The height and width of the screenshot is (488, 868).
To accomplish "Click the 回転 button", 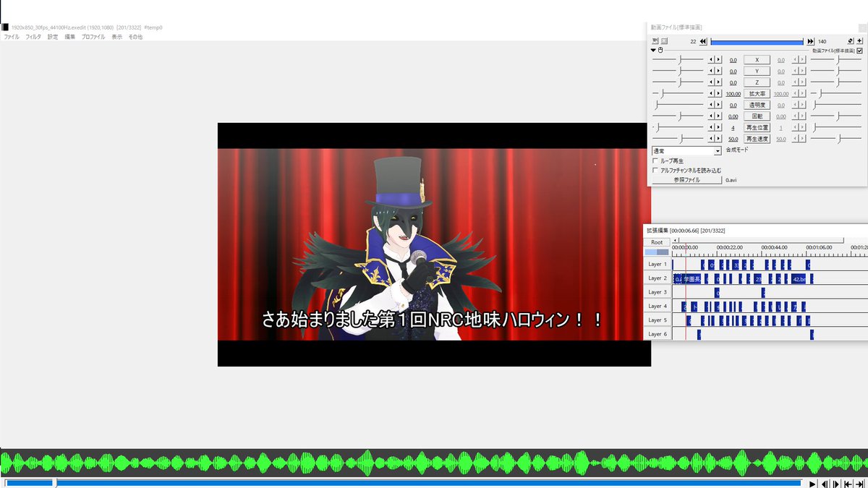I will click(x=757, y=116).
